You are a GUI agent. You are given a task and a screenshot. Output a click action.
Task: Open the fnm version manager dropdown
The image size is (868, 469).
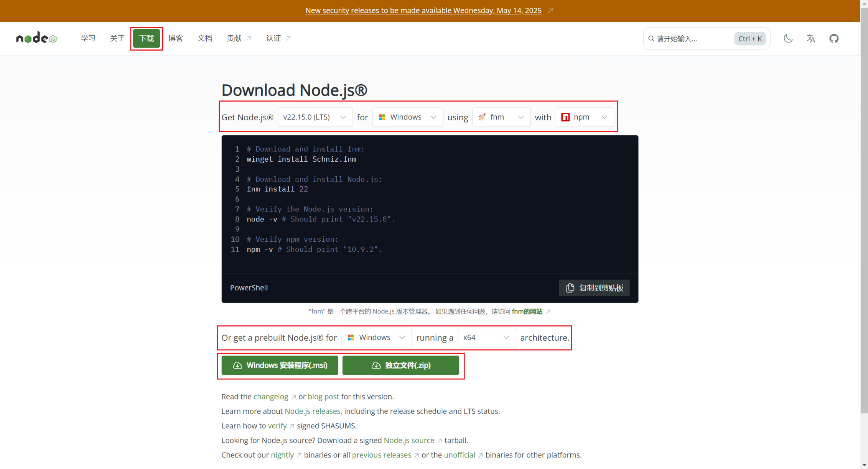(501, 117)
